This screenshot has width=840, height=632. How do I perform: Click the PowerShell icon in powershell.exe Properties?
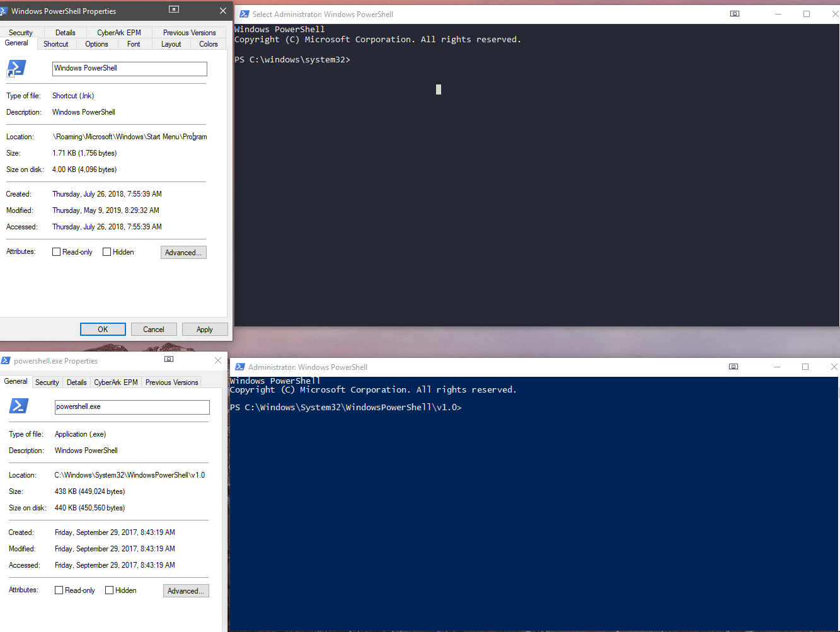tap(18, 406)
